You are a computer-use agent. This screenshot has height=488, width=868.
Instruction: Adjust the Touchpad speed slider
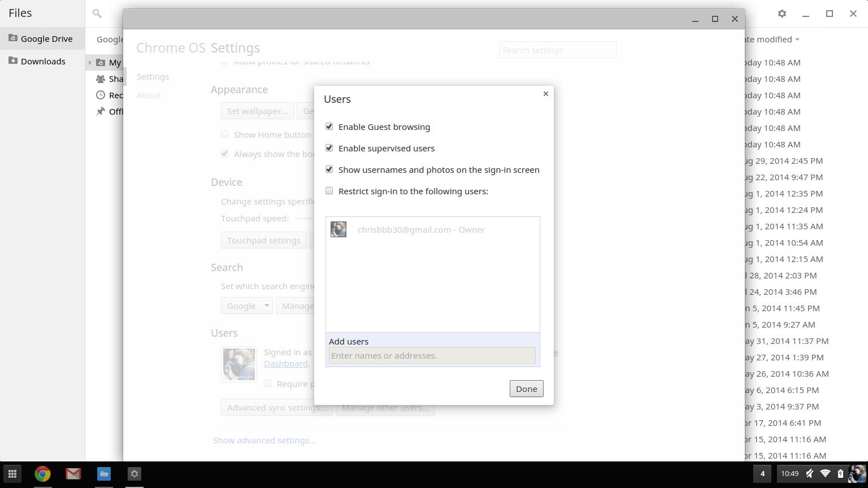tap(305, 218)
